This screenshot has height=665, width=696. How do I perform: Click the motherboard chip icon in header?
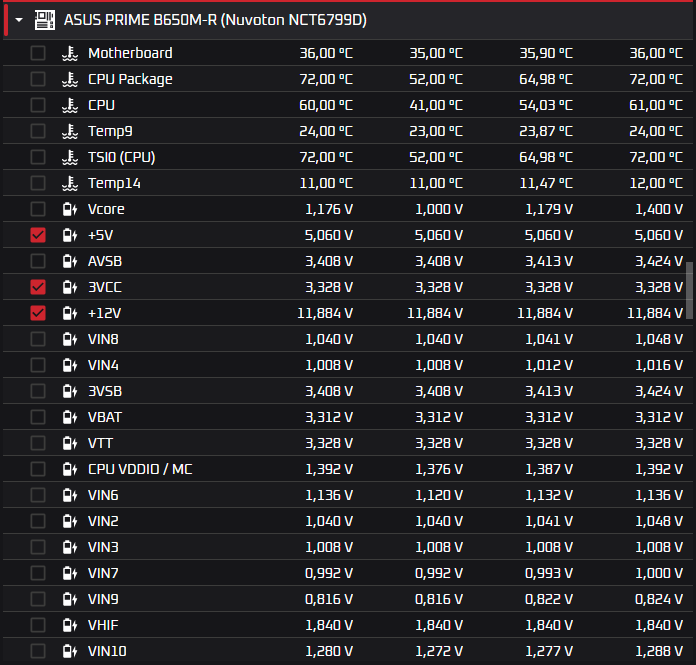pos(45,20)
